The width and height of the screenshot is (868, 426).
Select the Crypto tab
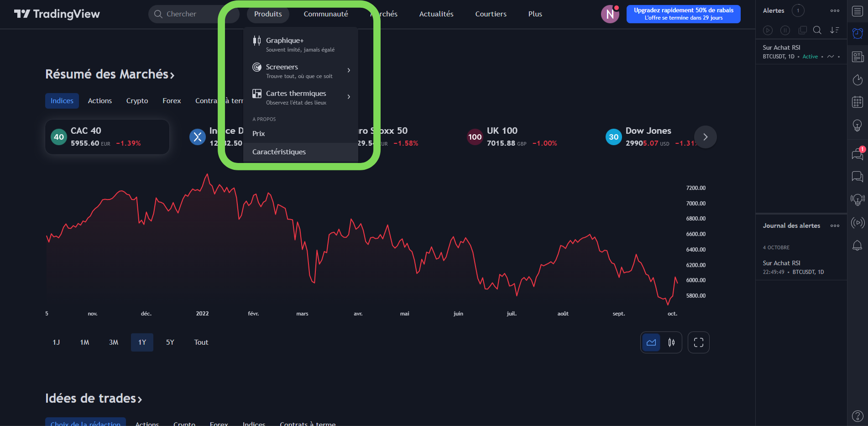(137, 101)
